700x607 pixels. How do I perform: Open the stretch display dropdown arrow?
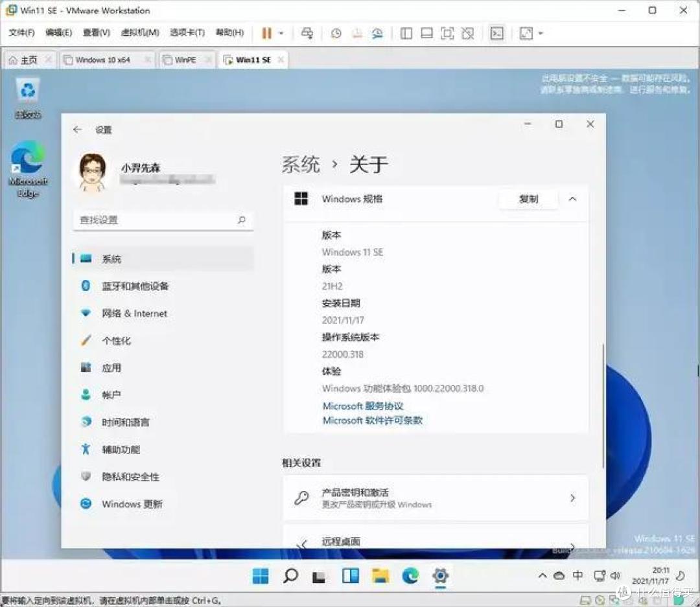tap(541, 33)
